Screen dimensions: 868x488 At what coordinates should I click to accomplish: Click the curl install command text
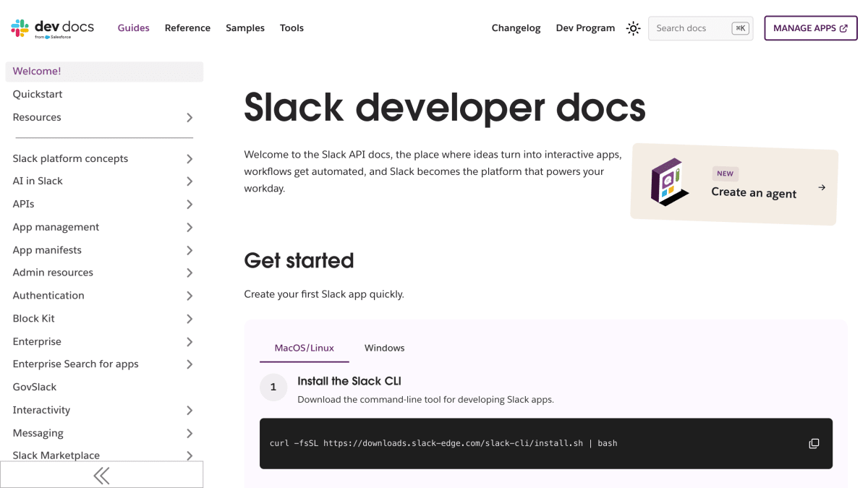(x=443, y=443)
